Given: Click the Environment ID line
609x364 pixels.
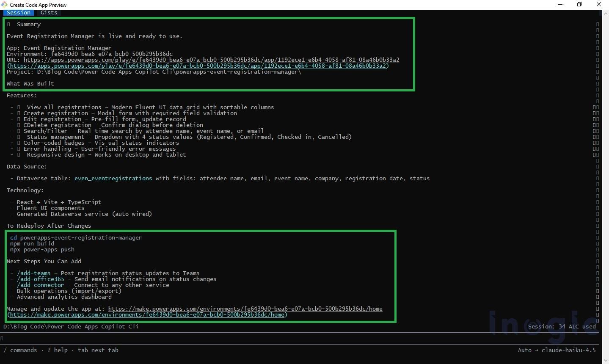Looking at the screenshot, I should pos(89,54).
